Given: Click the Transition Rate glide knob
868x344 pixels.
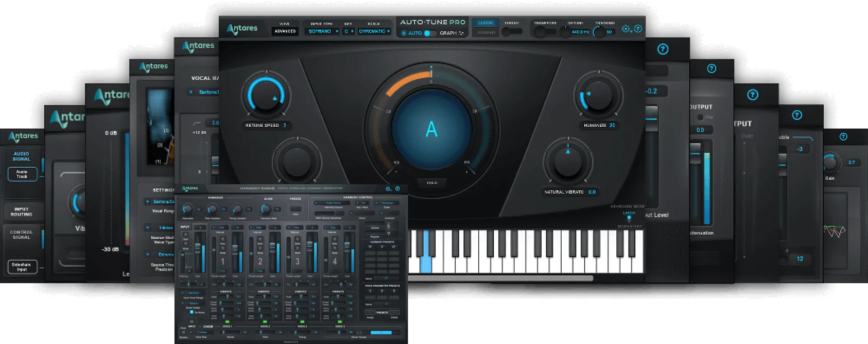Looking at the screenshot, I should click(266, 209).
